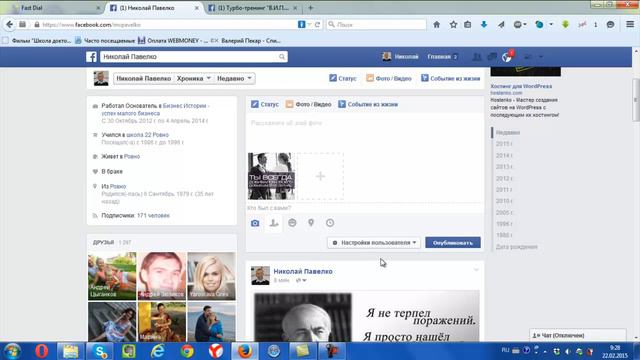Screen dimensions: 640x360
Task: Click the Facebook logo icon
Action: pyautogui.click(x=91, y=57)
